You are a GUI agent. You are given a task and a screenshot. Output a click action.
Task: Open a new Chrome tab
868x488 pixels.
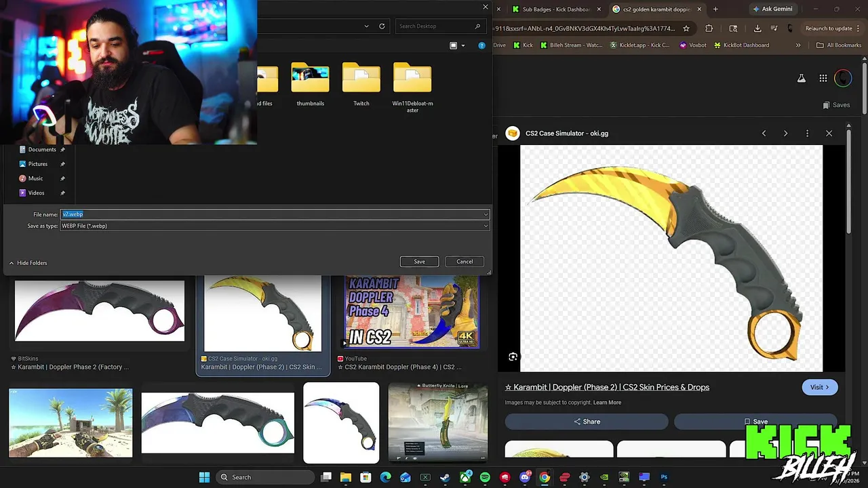pos(715,9)
